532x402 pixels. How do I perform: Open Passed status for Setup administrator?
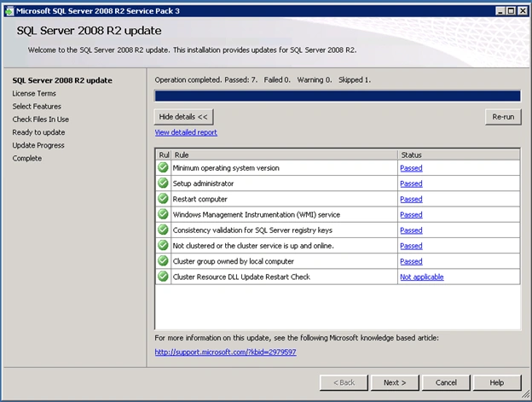(411, 184)
